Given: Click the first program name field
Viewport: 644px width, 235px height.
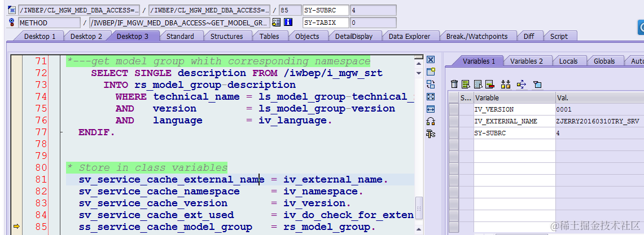Looking at the screenshot, I should click(79, 10).
